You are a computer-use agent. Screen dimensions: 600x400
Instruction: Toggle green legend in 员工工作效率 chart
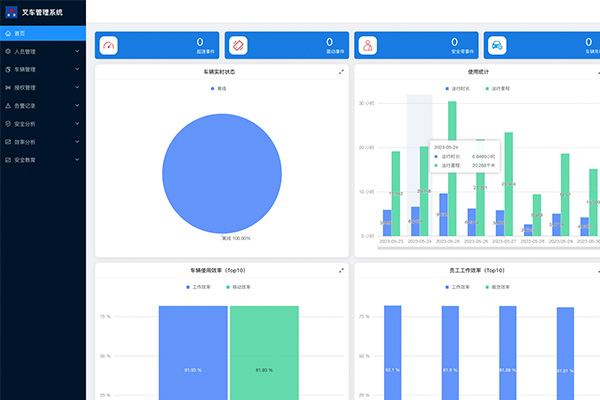[x=497, y=287]
